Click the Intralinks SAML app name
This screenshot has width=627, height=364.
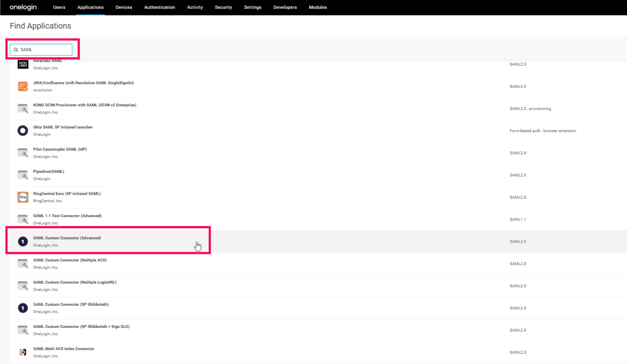47,61
